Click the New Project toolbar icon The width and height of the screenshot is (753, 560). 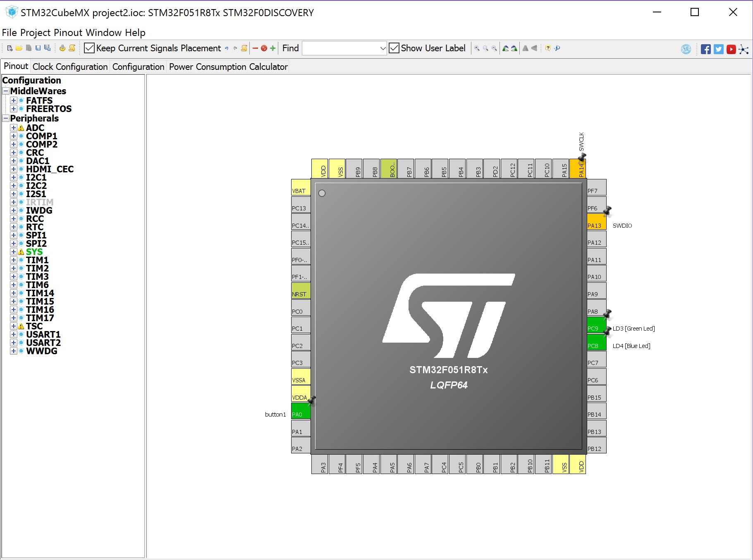pyautogui.click(x=10, y=48)
